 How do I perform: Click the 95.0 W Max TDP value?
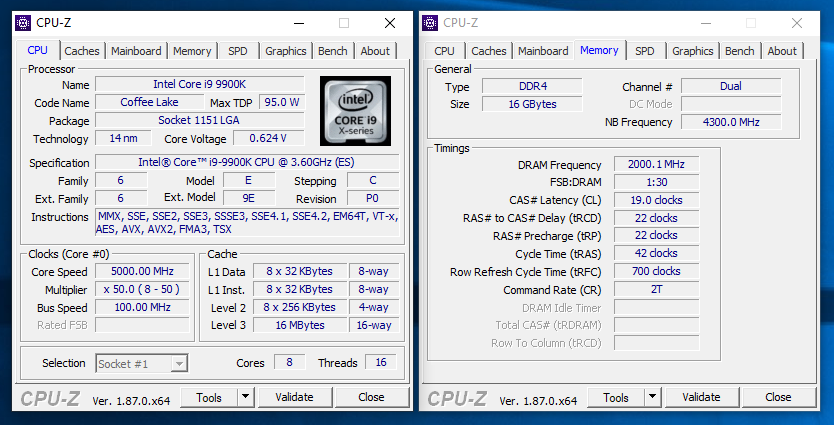(282, 102)
